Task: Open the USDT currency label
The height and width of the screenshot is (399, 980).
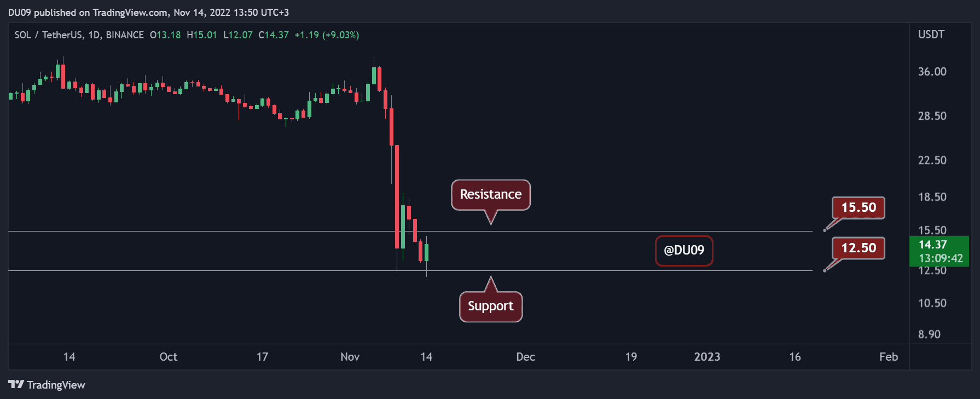Action: tap(931, 34)
